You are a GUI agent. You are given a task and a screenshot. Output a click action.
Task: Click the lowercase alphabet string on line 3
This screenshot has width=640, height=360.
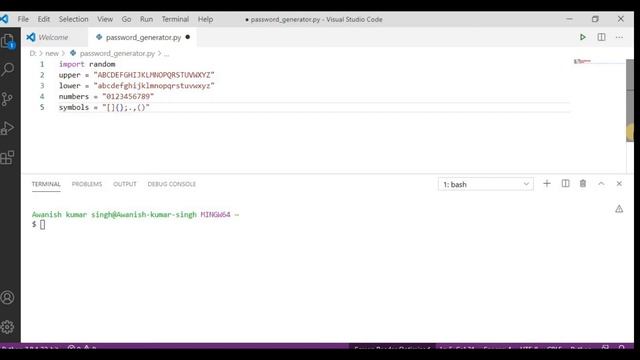(154, 86)
